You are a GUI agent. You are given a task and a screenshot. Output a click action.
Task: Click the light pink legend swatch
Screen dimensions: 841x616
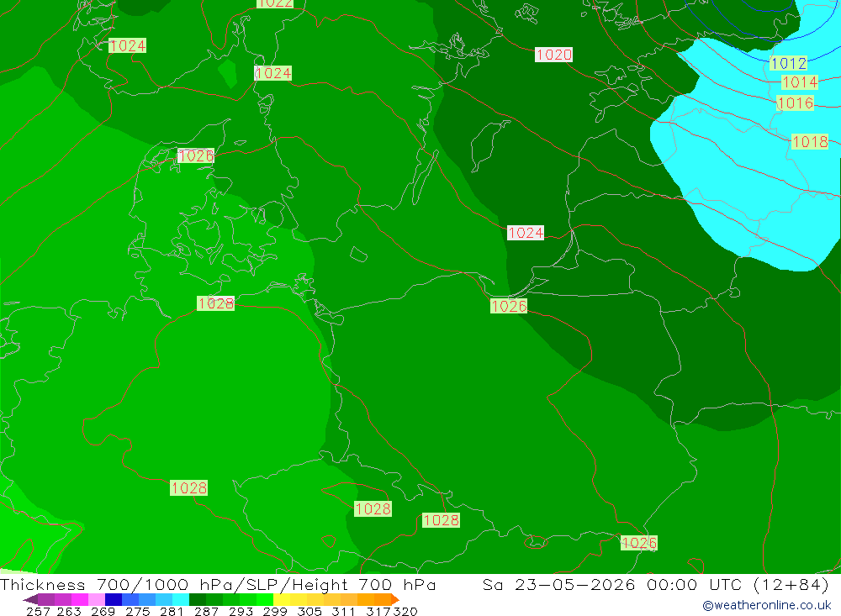point(95,599)
